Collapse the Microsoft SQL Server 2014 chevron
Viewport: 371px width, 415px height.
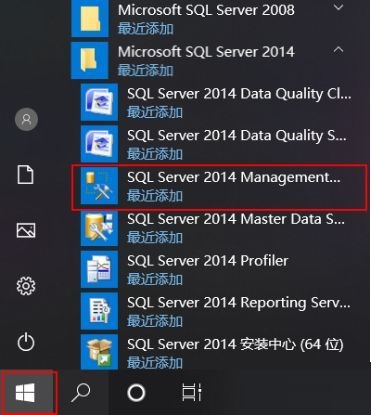click(339, 50)
